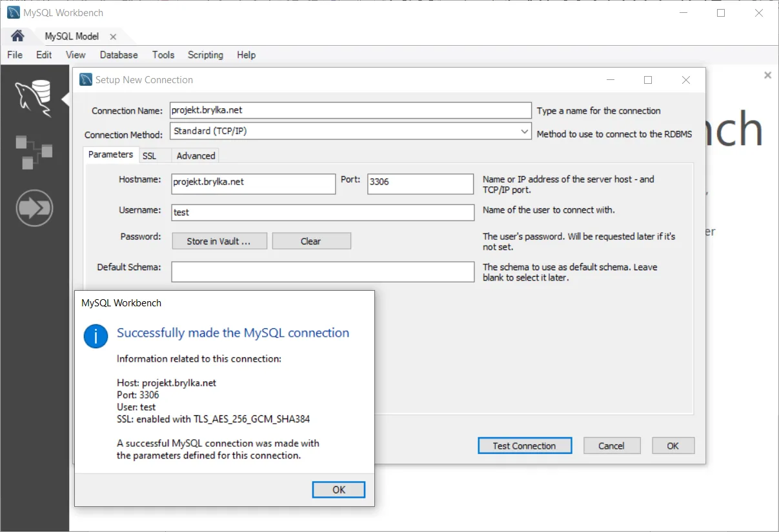Click the 'Default Schema:' label
This screenshot has width=779, height=532.
tap(129, 267)
